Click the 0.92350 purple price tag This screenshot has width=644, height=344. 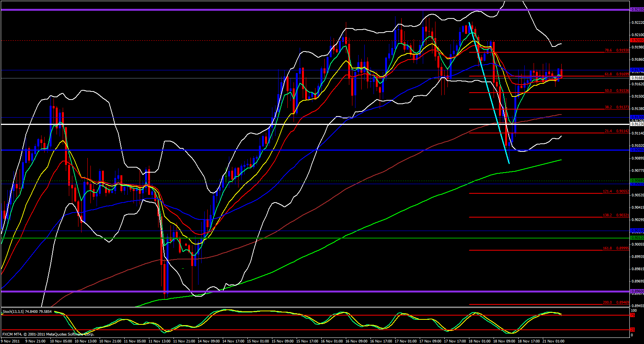637,10
